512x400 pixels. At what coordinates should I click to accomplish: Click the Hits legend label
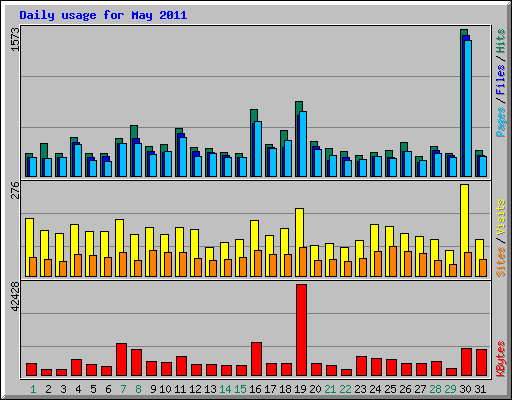click(x=500, y=41)
